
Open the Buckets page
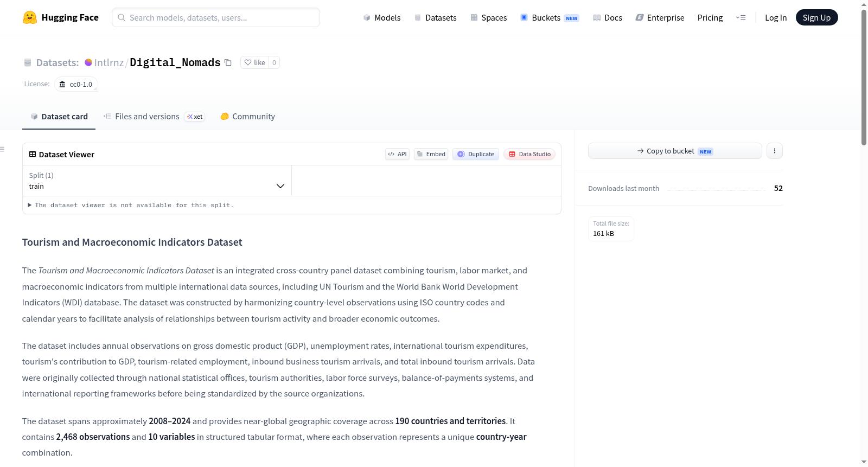pyautogui.click(x=550, y=17)
